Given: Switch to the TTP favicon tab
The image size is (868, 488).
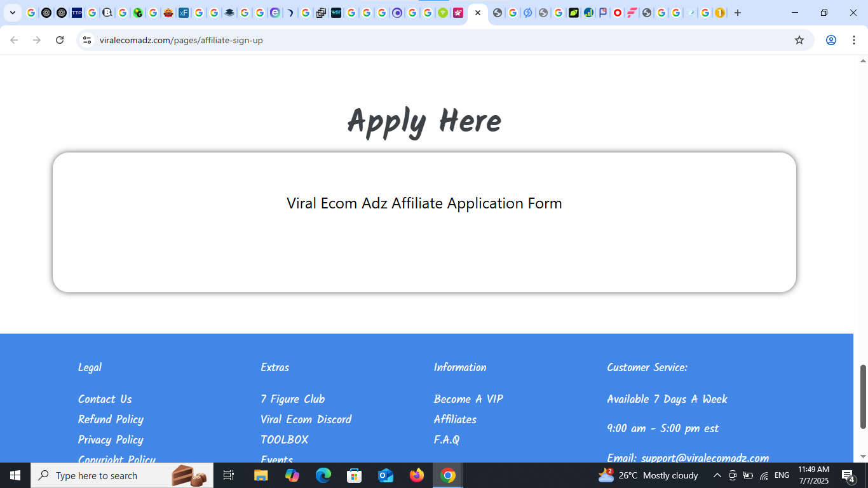Looking at the screenshot, I should 77,13.
